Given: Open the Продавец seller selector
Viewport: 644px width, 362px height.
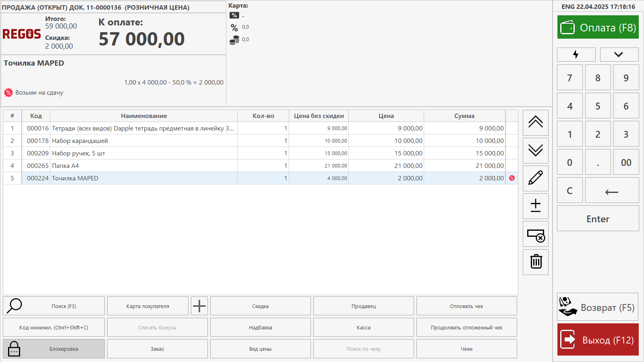Looking at the screenshot, I should [x=363, y=306].
